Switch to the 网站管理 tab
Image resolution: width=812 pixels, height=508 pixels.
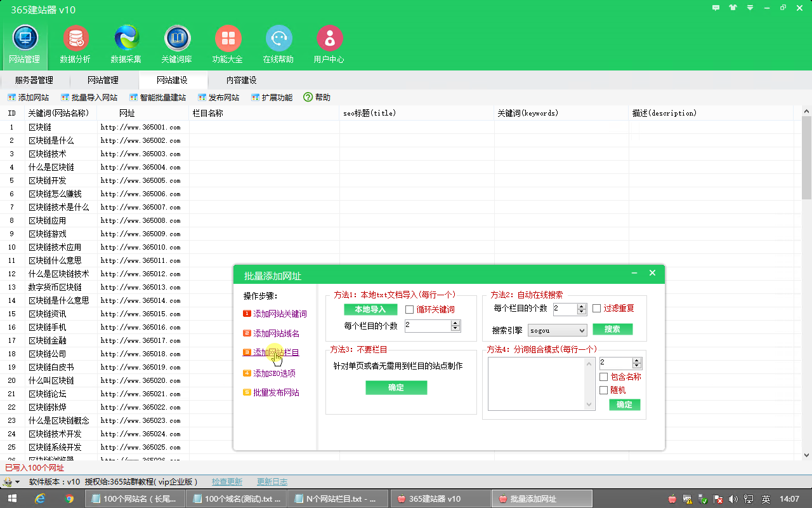103,80
